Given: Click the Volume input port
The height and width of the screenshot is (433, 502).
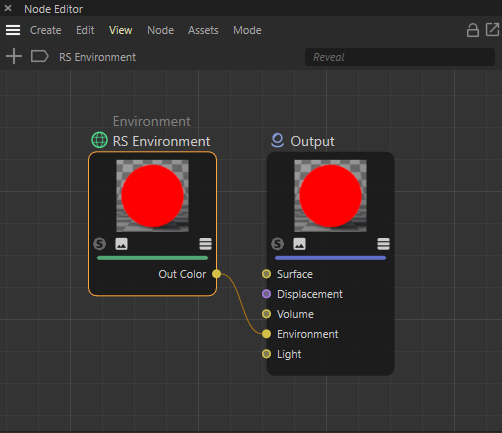Looking at the screenshot, I should (266, 314).
